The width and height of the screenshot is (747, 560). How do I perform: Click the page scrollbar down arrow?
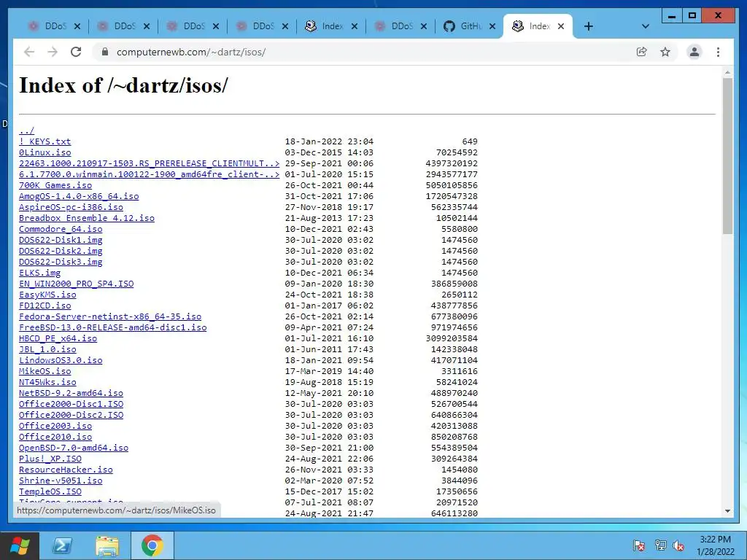pos(727,511)
